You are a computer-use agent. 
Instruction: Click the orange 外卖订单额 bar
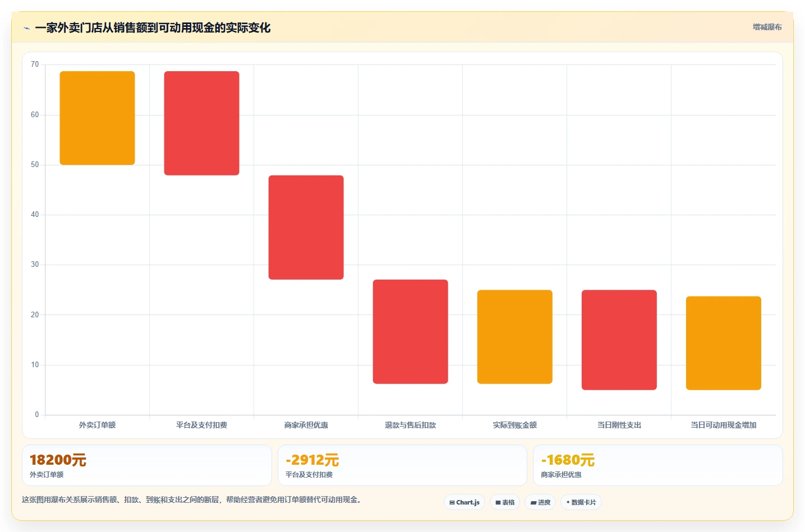[98, 118]
